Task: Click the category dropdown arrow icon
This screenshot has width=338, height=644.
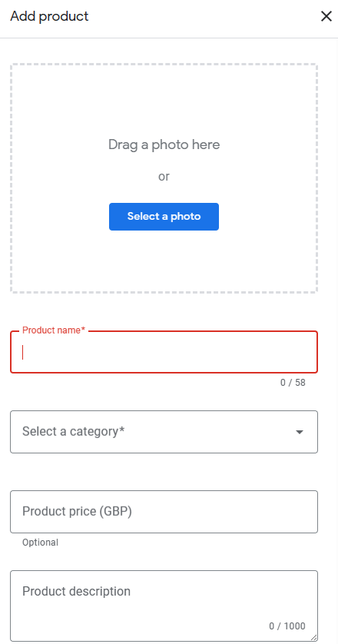Action: pyautogui.click(x=300, y=432)
